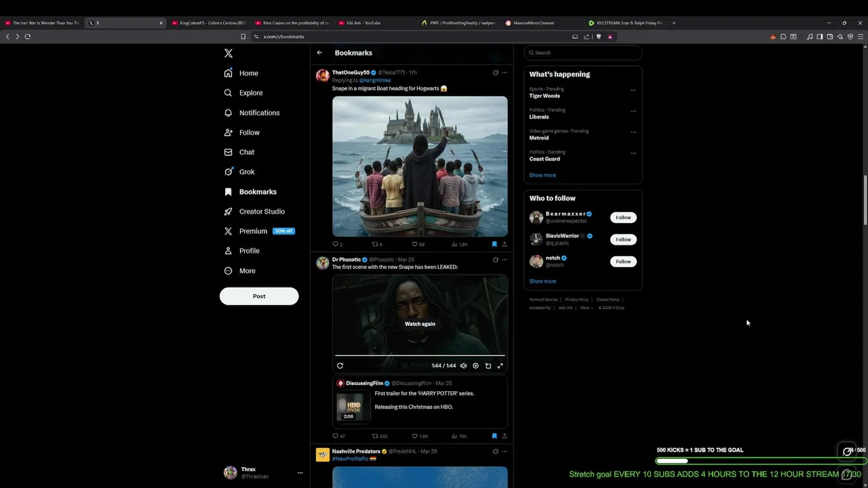Remove bookmark on ThatOneGuy55's post
This screenshot has height=488, width=868.
click(x=494, y=244)
